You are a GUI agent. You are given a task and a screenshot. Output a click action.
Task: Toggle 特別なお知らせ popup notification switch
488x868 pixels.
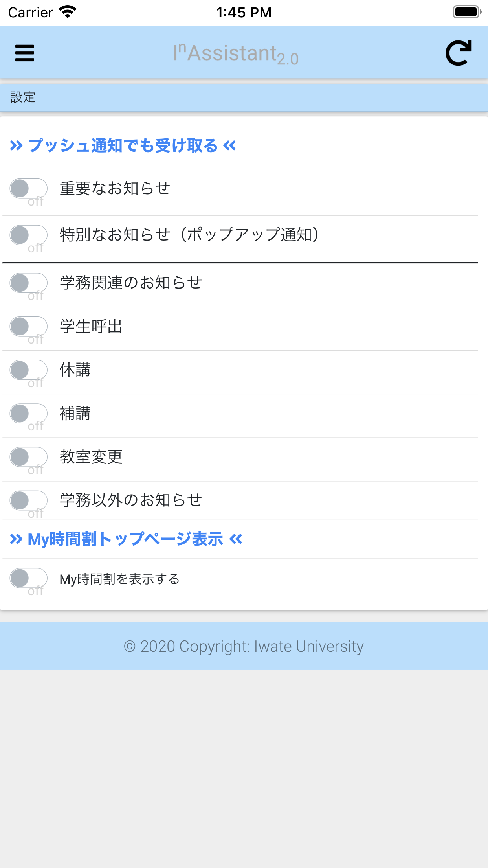28,235
